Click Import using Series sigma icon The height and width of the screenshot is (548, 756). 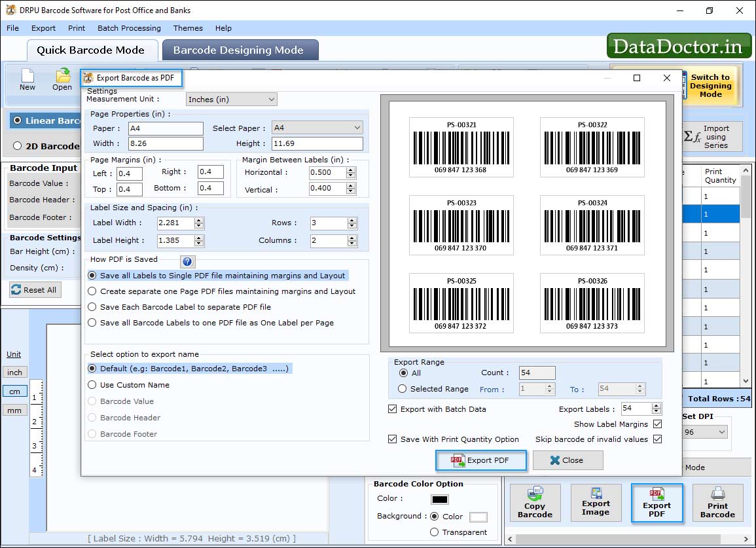point(692,137)
